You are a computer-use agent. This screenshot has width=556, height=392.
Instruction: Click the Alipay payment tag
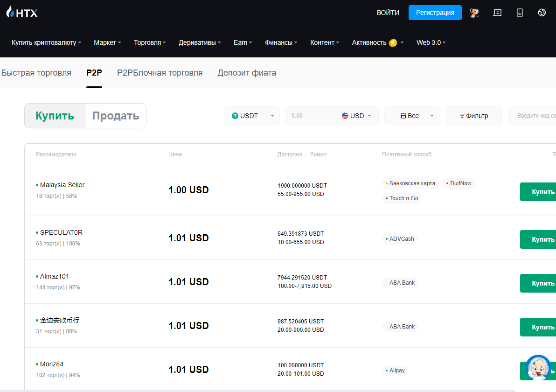coord(396,371)
